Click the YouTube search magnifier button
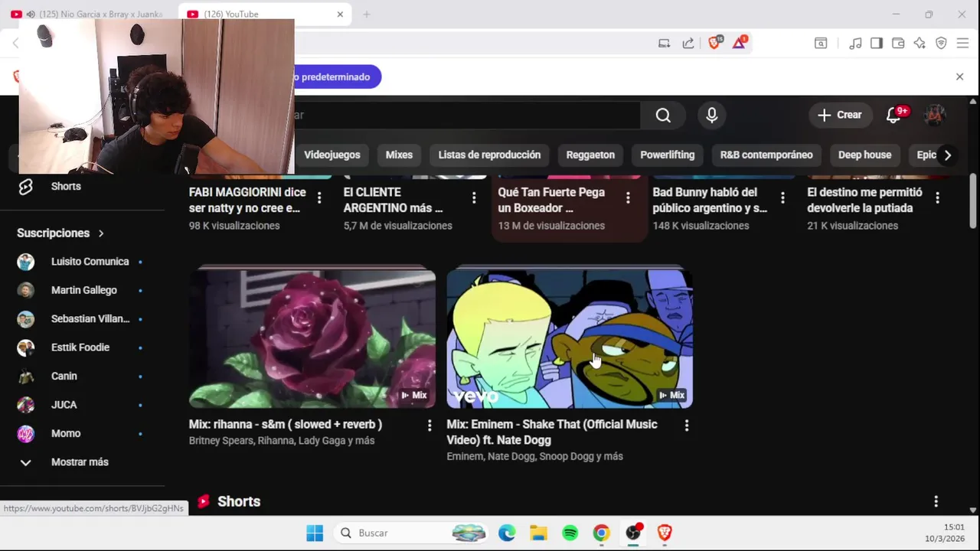Viewport: 980px width, 551px height. [x=663, y=115]
